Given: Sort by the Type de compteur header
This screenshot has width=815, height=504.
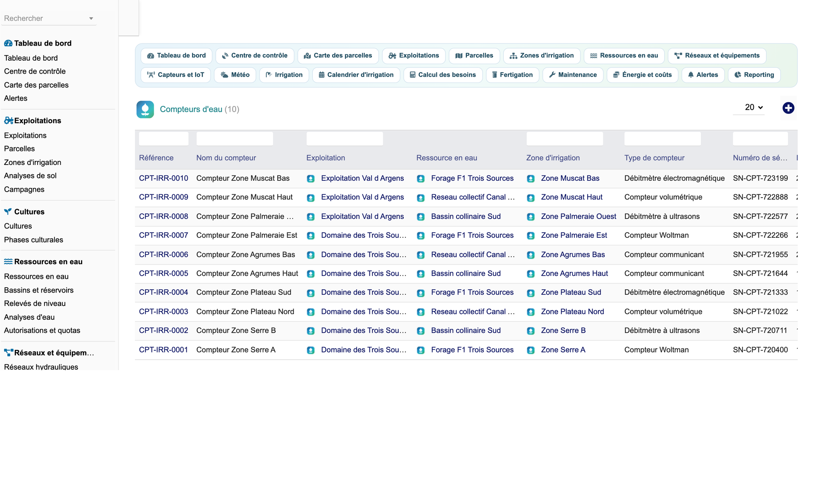Looking at the screenshot, I should [x=654, y=158].
